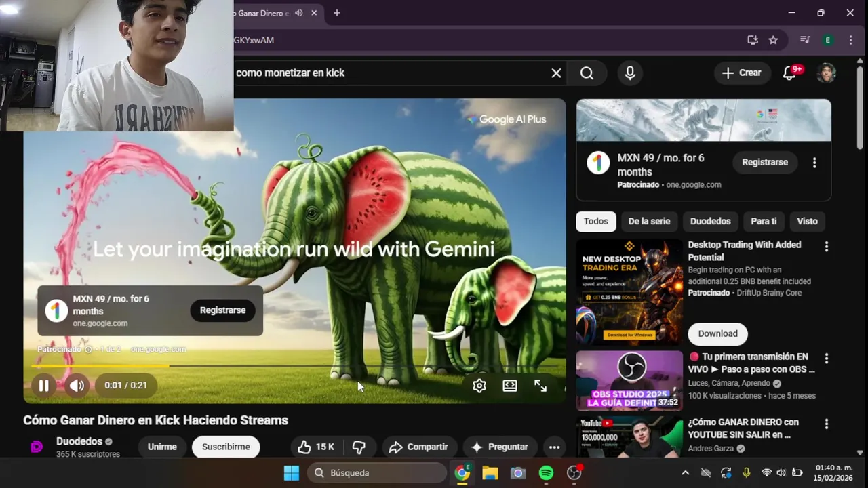Open account avatar menu
The height and width of the screenshot is (488, 868).
pos(826,73)
